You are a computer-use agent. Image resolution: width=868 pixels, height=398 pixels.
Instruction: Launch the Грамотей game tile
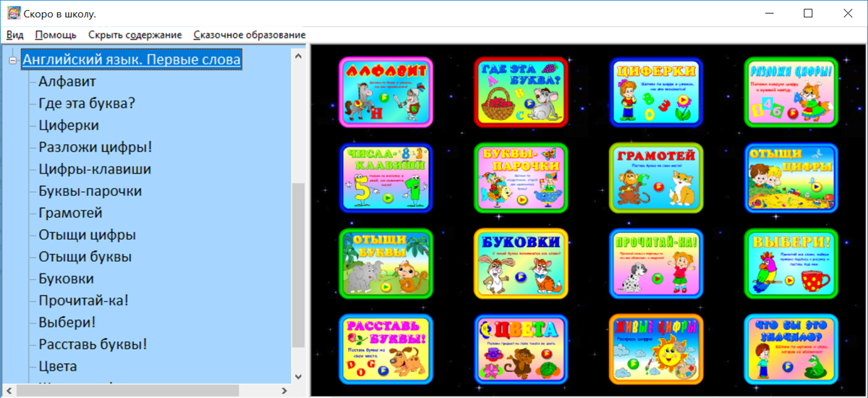coord(656,177)
